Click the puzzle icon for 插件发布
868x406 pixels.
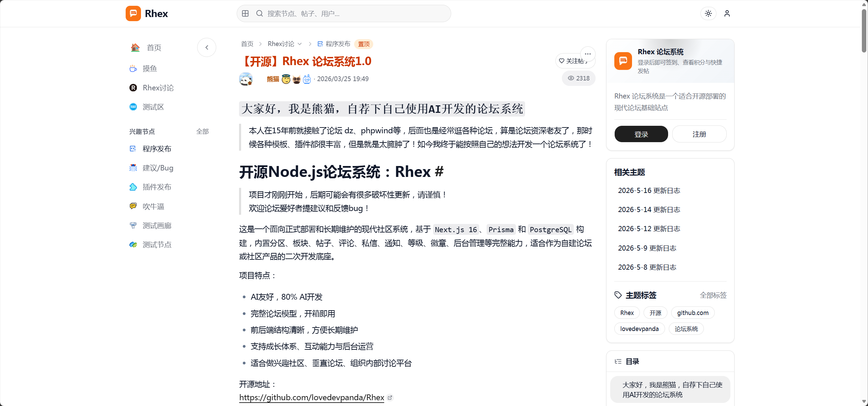point(133,187)
